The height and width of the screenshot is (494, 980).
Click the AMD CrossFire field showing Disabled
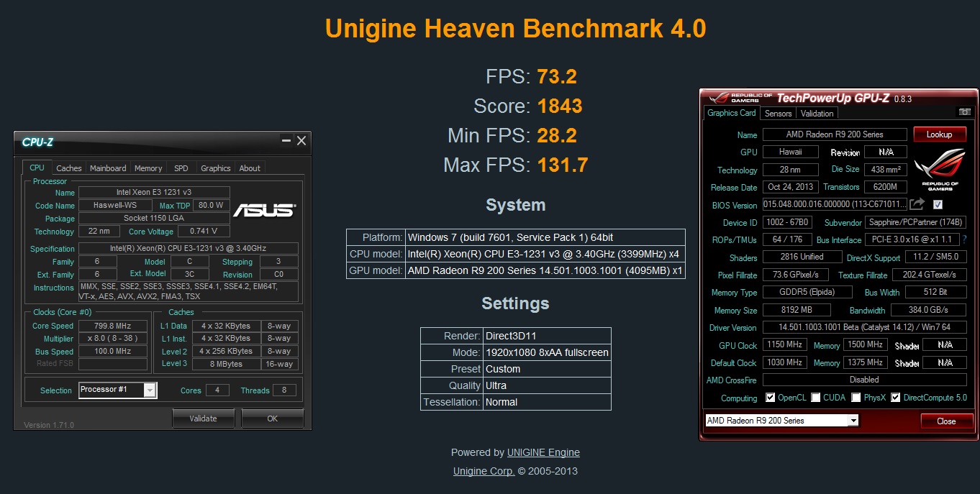[865, 380]
